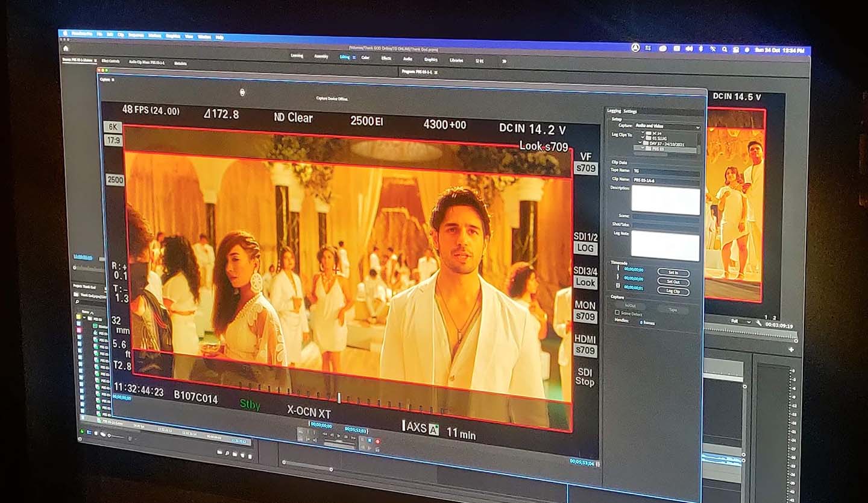Click the in-point timecode in Timecode section
Screen dimensions: 868x503
click(x=634, y=270)
